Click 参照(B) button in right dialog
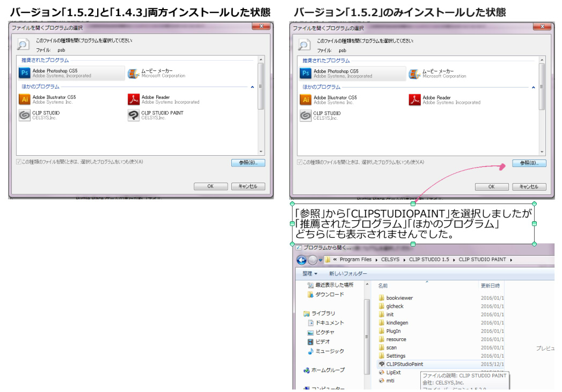Image resolution: width=562 pixels, height=392 pixels. click(x=529, y=163)
